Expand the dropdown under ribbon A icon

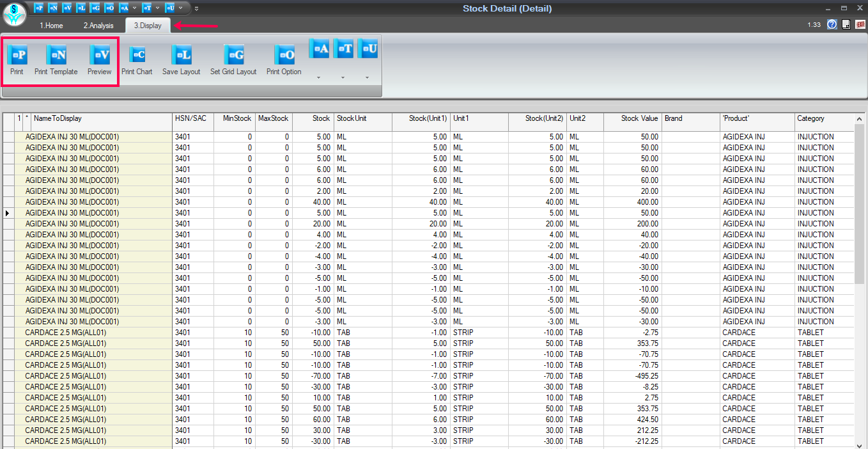tap(318, 77)
